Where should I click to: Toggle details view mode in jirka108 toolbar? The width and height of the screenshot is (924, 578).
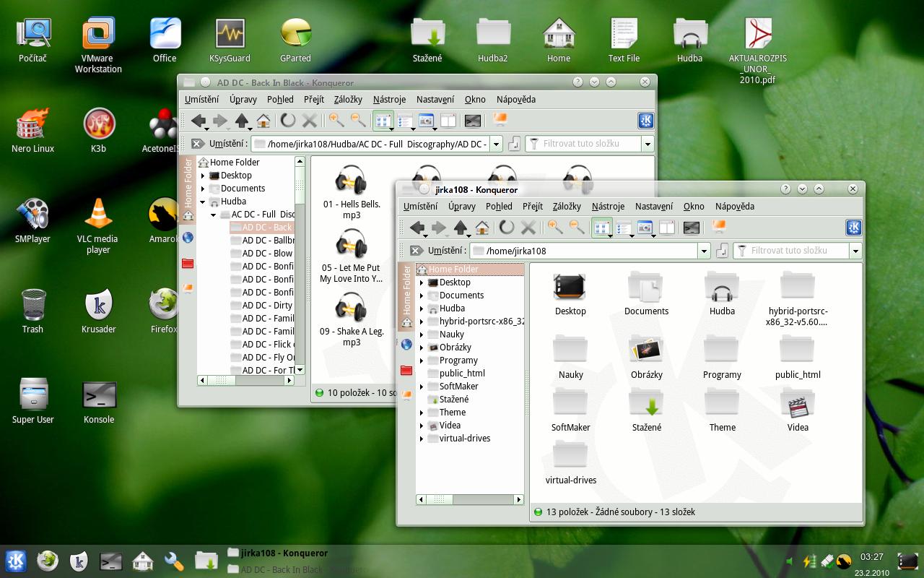tap(624, 228)
